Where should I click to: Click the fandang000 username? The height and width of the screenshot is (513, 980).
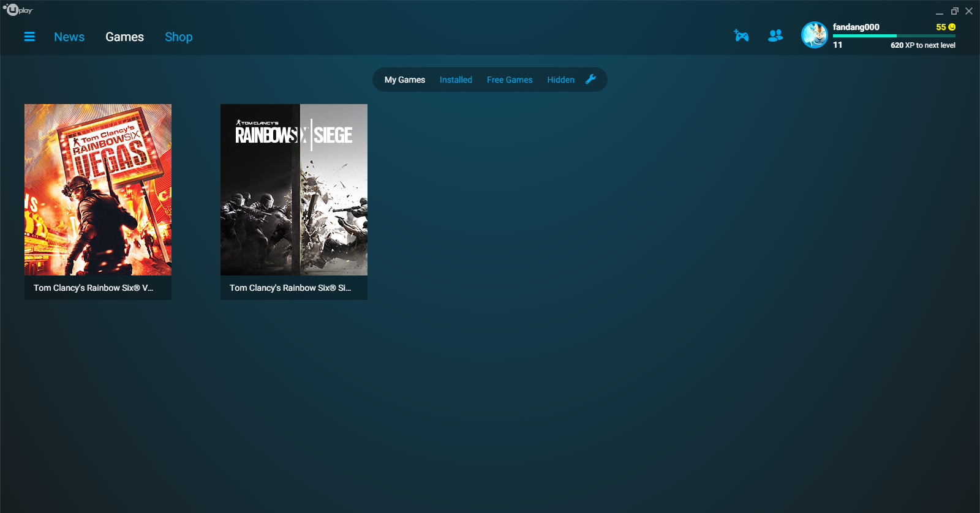pyautogui.click(x=856, y=27)
